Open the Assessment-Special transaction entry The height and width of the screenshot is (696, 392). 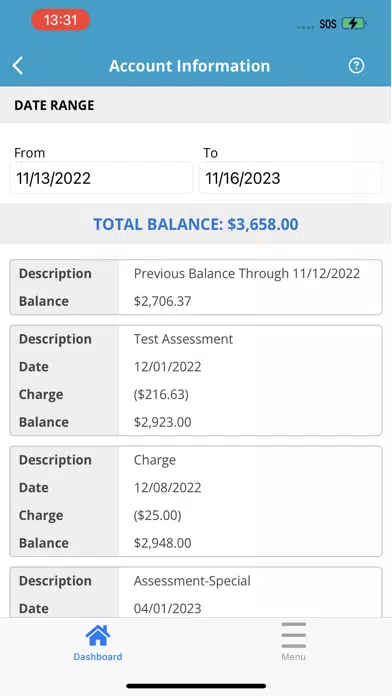pos(196,592)
